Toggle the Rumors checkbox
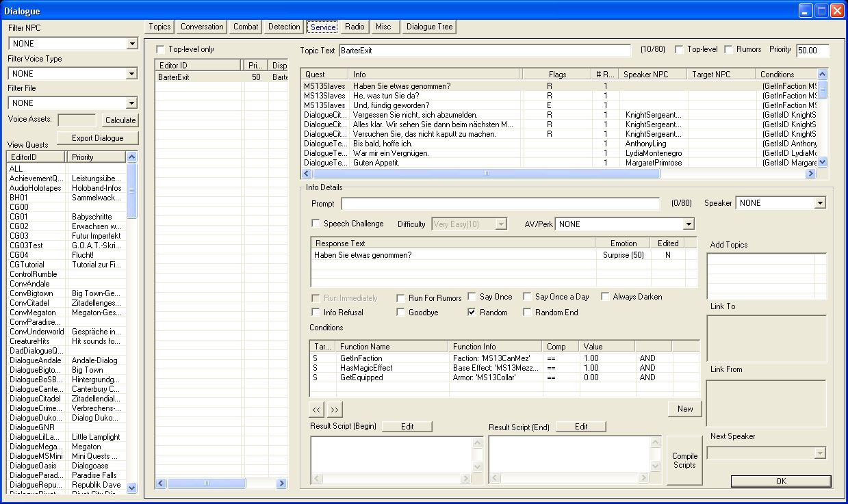The height and width of the screenshot is (504, 848). tap(729, 49)
